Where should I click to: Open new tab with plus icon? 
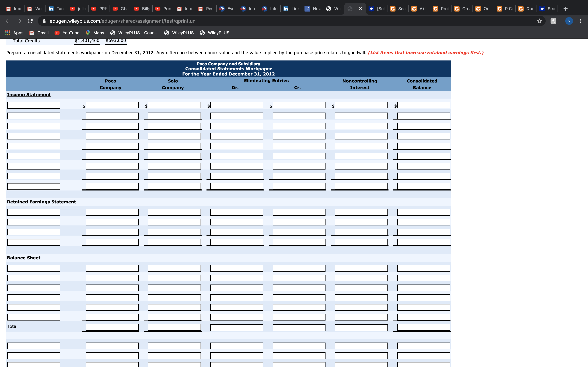tap(565, 9)
